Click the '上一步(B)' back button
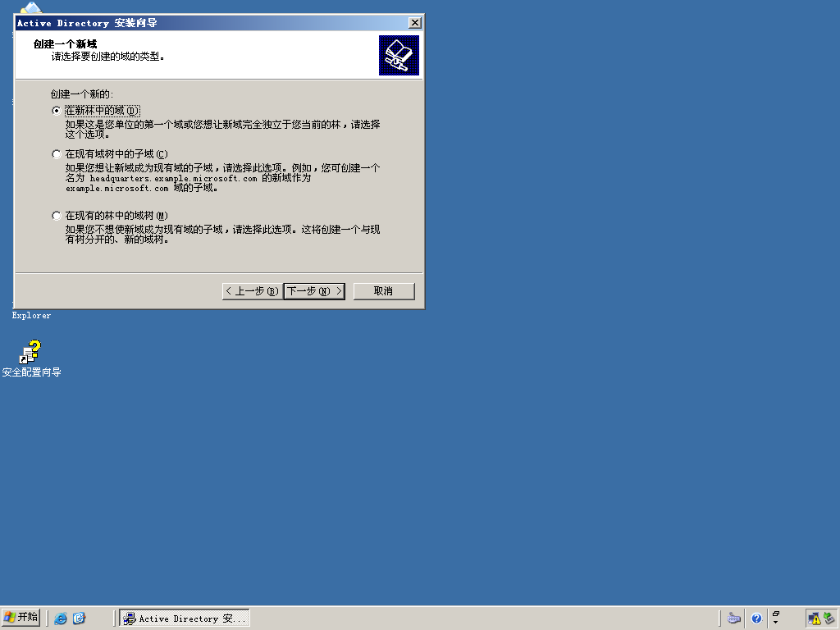Image resolution: width=840 pixels, height=630 pixels. [253, 291]
